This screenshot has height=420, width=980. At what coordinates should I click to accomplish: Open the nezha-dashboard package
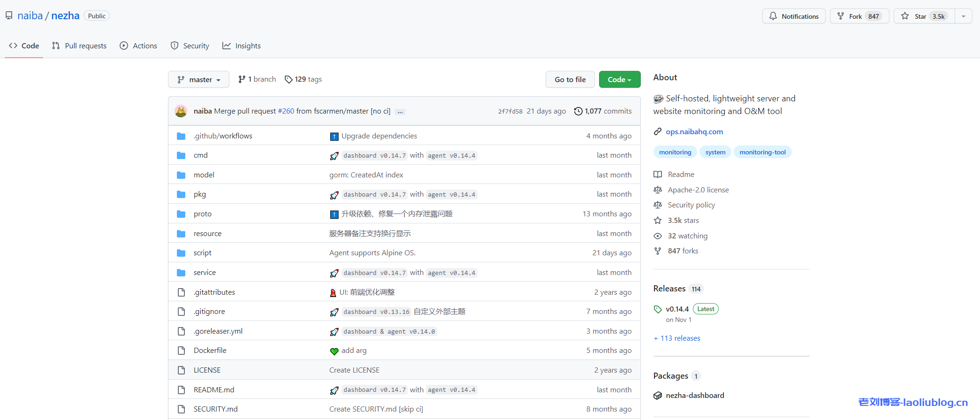[695, 396]
